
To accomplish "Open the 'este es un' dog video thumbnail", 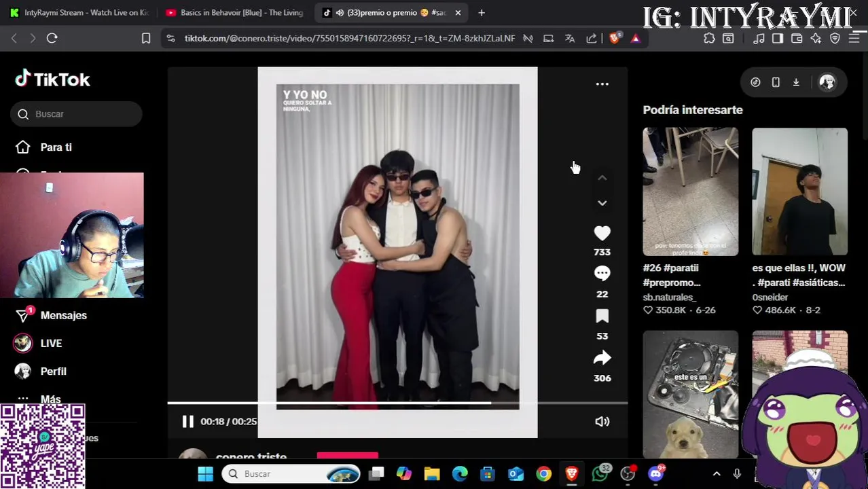I will 690,394.
